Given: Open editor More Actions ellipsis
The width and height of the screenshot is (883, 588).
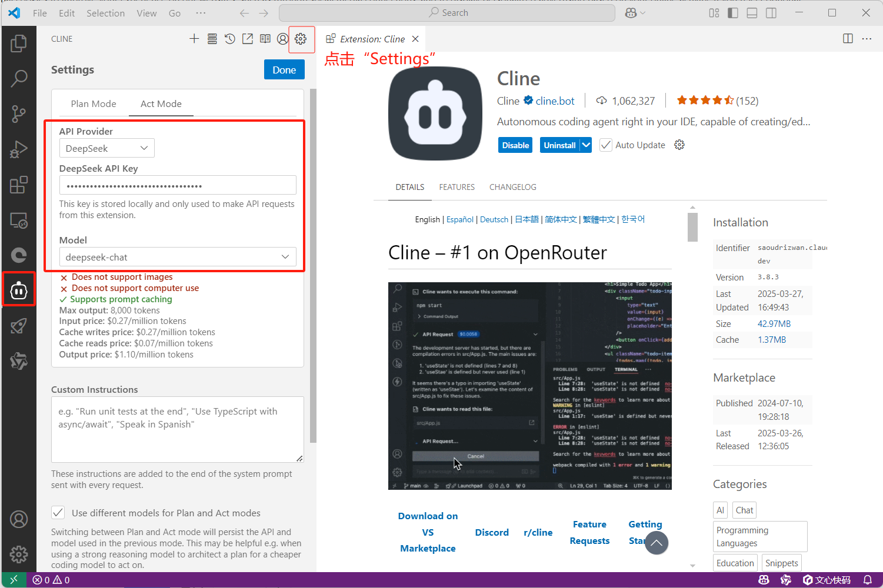Looking at the screenshot, I should (x=867, y=39).
